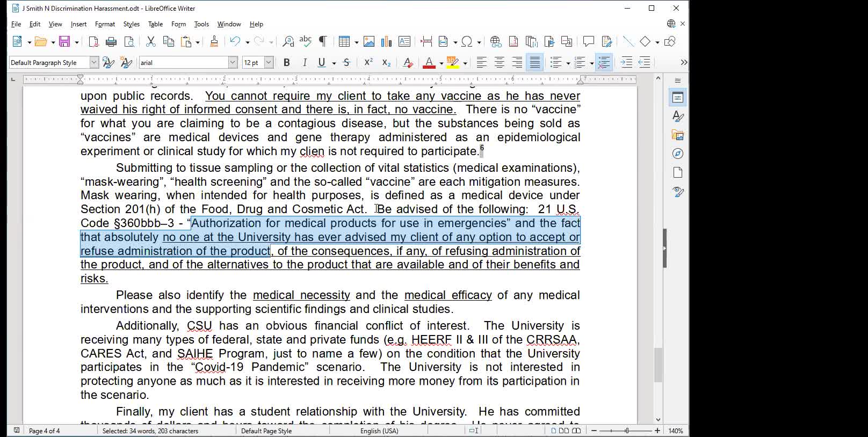Click the Print icon
This screenshot has width=868, height=437.
(111, 42)
